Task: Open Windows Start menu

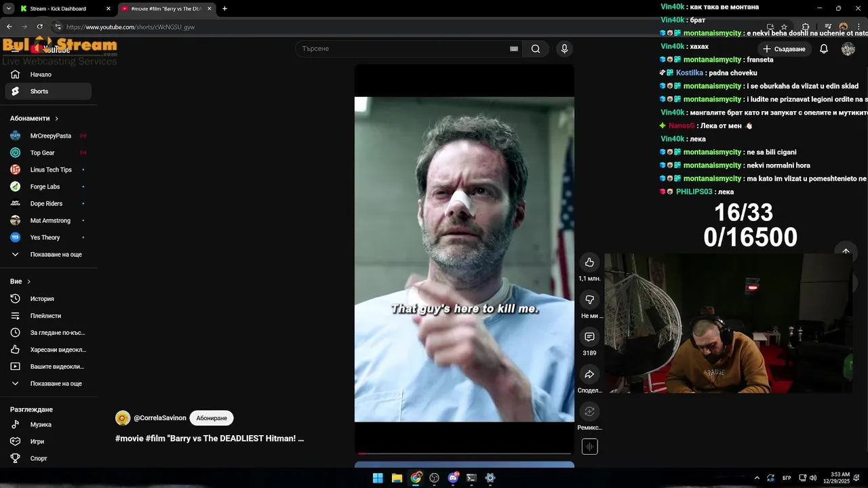Action: coord(378,478)
